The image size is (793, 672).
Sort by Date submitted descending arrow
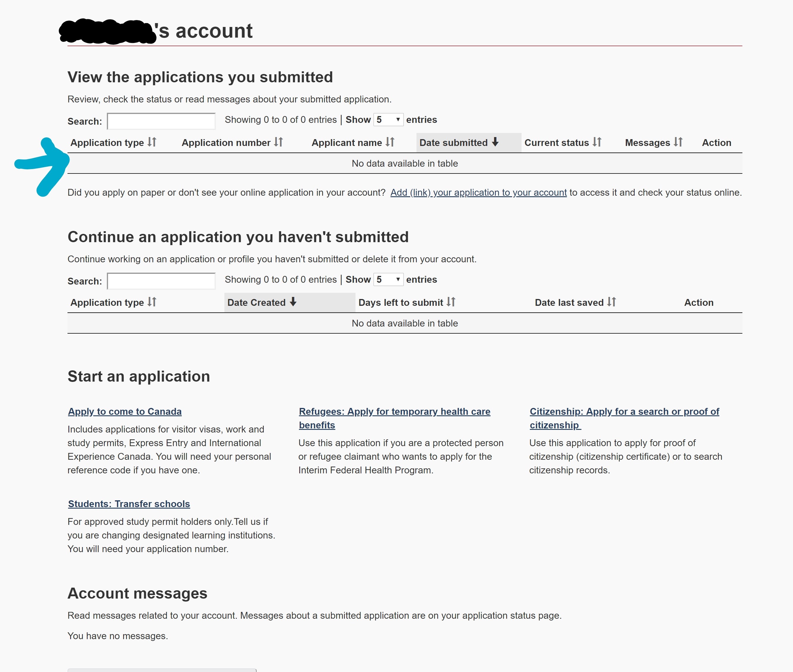coord(495,142)
